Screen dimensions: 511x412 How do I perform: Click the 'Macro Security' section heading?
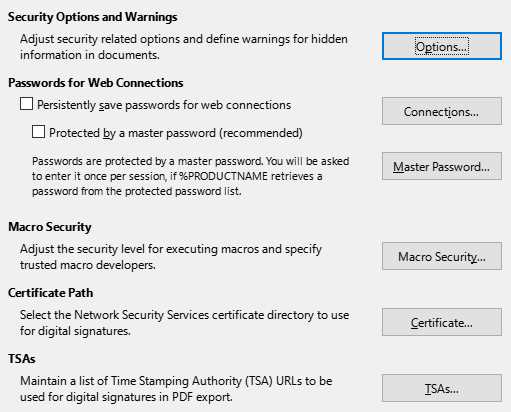(x=50, y=227)
